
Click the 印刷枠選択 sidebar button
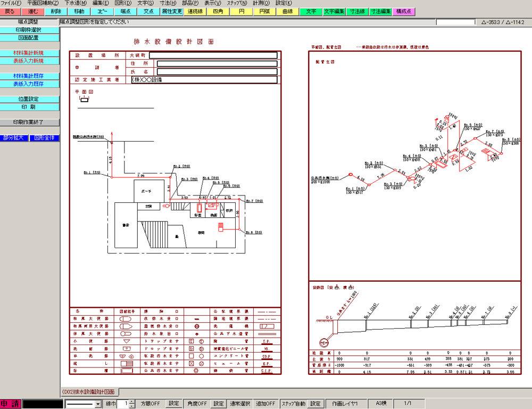(x=29, y=30)
